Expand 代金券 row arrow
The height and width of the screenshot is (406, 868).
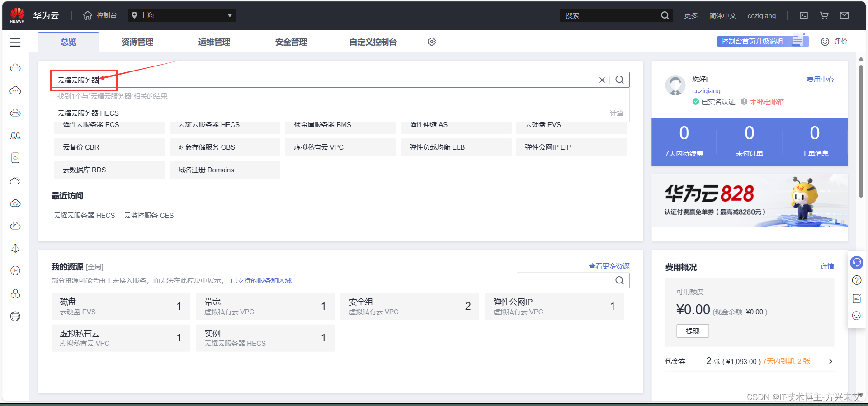(x=830, y=361)
